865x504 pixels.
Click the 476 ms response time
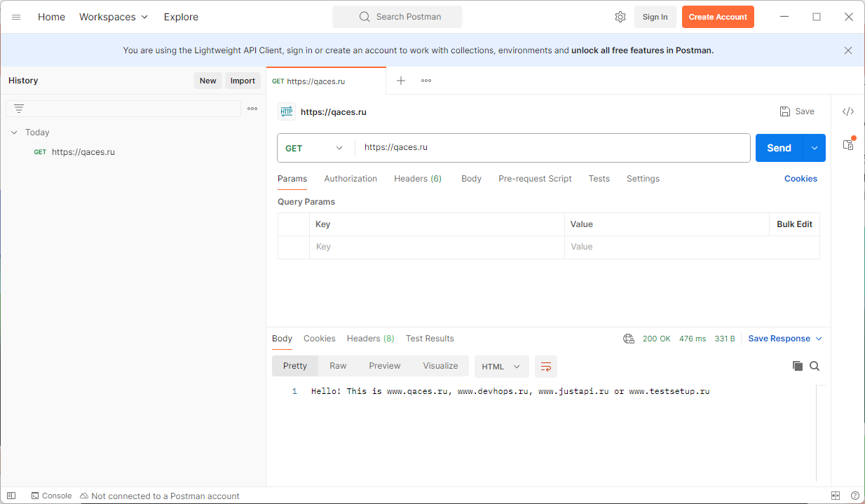[x=693, y=339]
